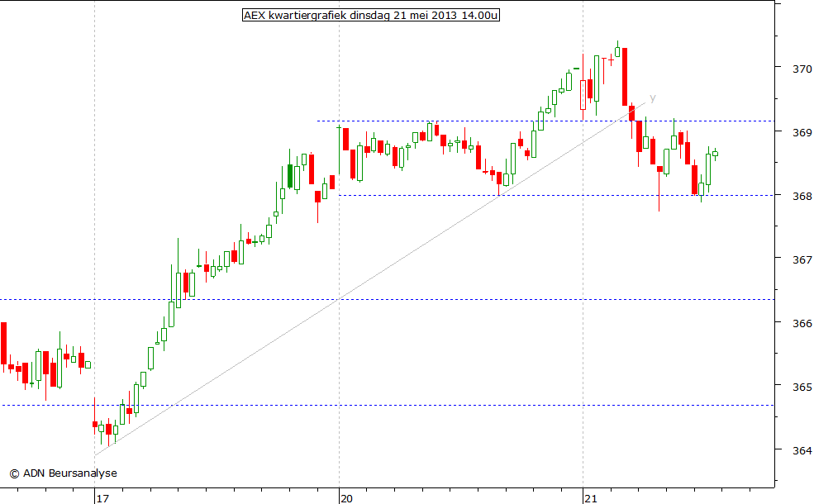Screen dimensions: 814x504
Task: Click the 364 price axis label
Action: (802, 450)
